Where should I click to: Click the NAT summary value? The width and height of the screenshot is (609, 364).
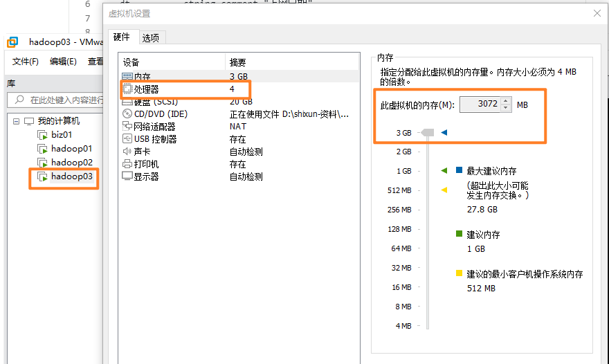[x=237, y=126]
